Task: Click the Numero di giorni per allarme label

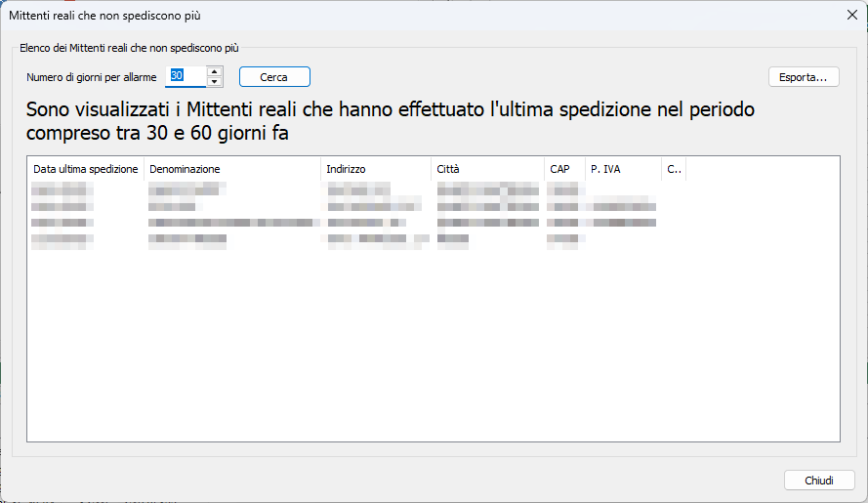Action: pyautogui.click(x=92, y=76)
